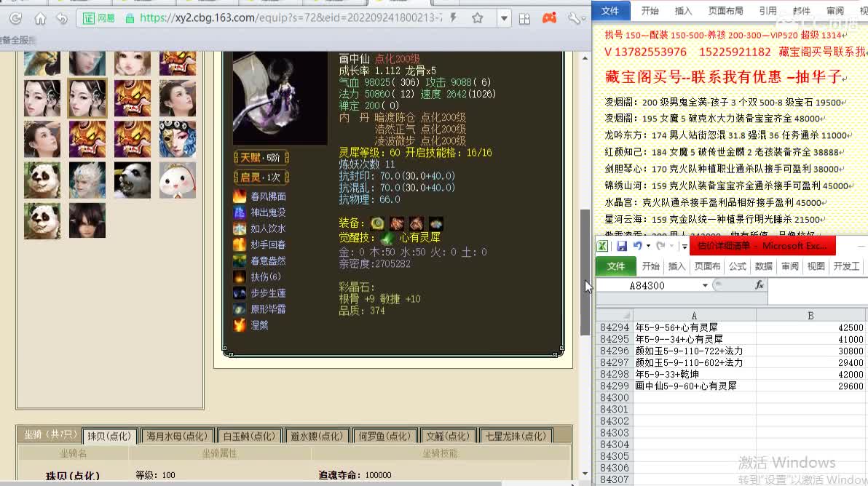868x486 pixels.
Task: Open Excel 文件 green tab
Action: pos(615,266)
